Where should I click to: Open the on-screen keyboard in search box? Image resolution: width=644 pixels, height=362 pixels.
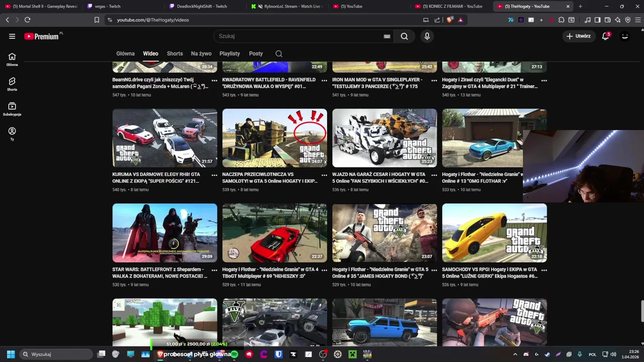tap(387, 36)
